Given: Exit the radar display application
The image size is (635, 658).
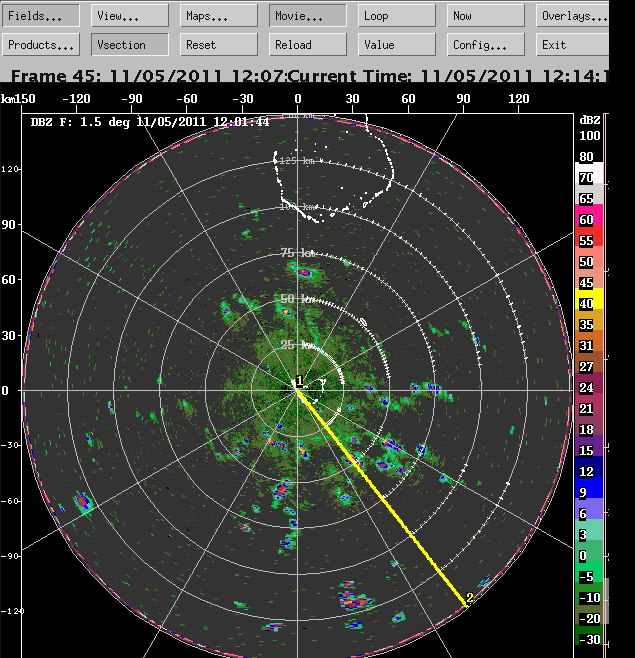Looking at the screenshot, I should click(x=572, y=44).
